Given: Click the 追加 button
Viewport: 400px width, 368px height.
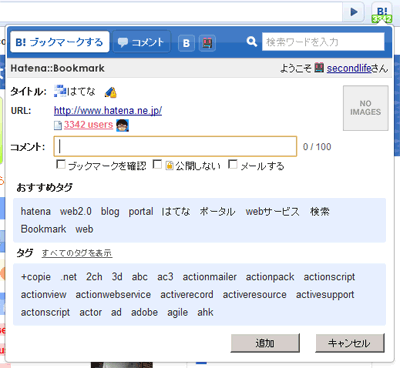Looking at the screenshot, I should click(265, 343).
